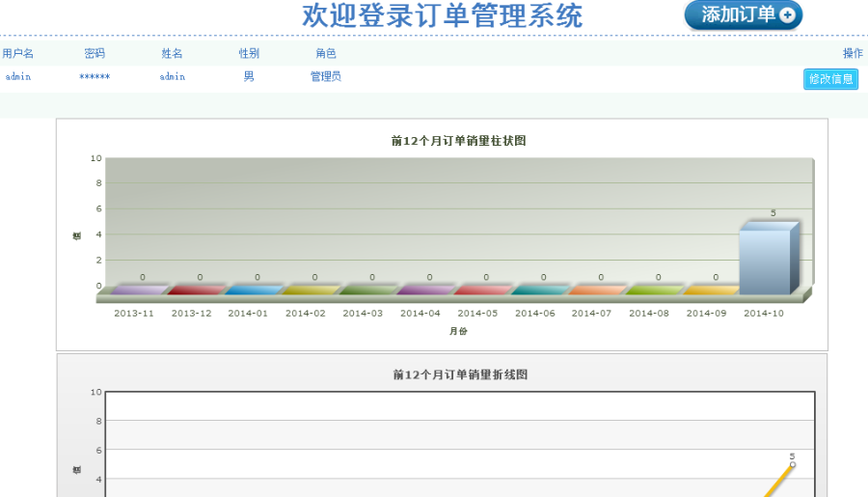The image size is (868, 497).
Task: Click the 2014-03 dark green bar
Action: coord(368,290)
